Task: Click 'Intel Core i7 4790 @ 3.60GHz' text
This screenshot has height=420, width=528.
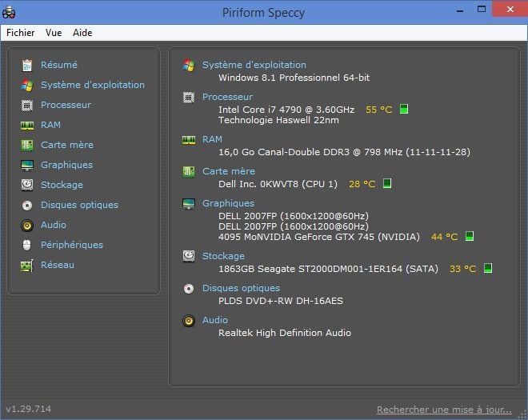Action: click(x=286, y=110)
